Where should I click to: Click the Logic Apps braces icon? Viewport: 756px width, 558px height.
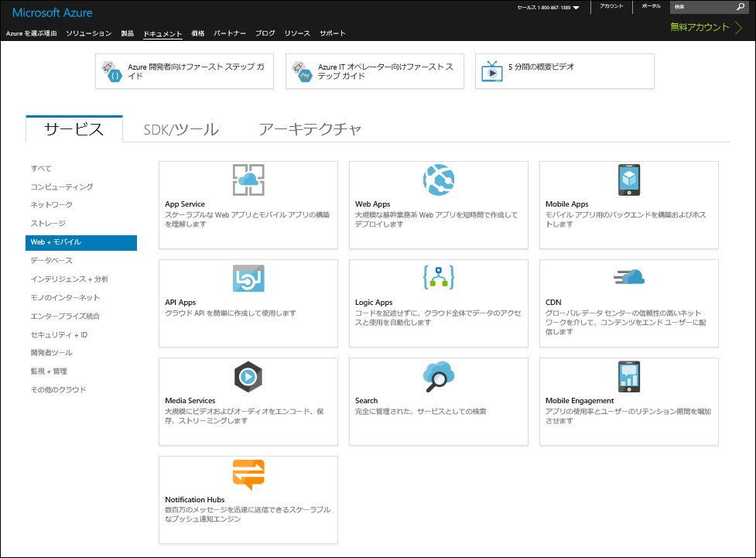tap(439, 277)
